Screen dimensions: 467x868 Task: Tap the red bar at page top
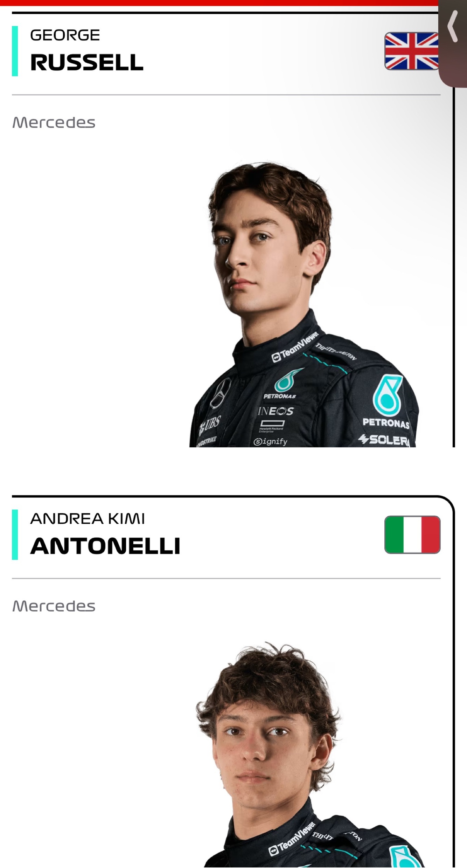click(x=219, y=3)
